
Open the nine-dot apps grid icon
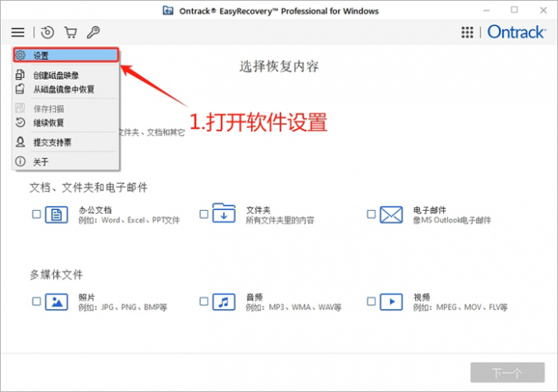467,32
